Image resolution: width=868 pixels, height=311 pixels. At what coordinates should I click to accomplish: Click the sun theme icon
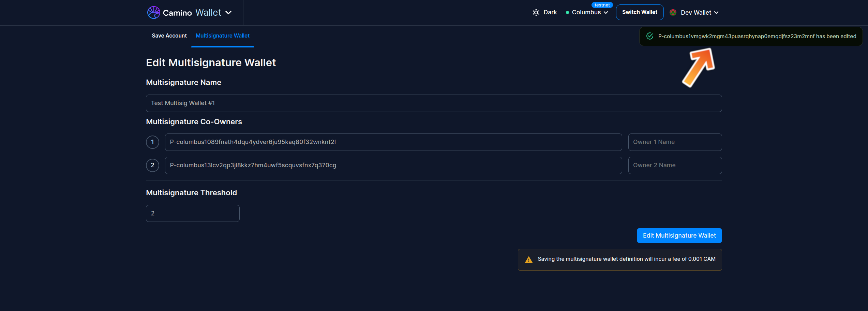[x=536, y=13]
